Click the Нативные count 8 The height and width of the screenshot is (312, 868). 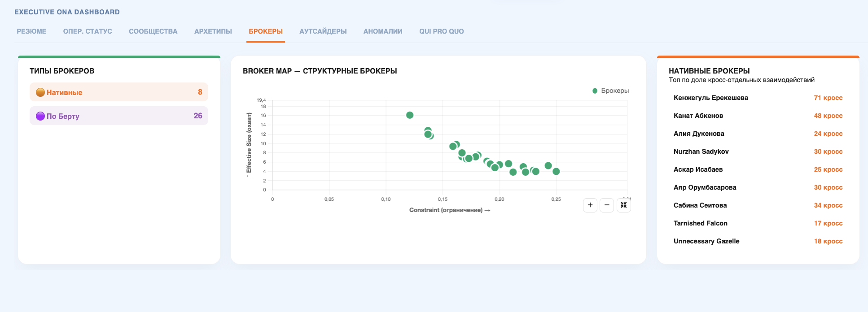(x=200, y=92)
